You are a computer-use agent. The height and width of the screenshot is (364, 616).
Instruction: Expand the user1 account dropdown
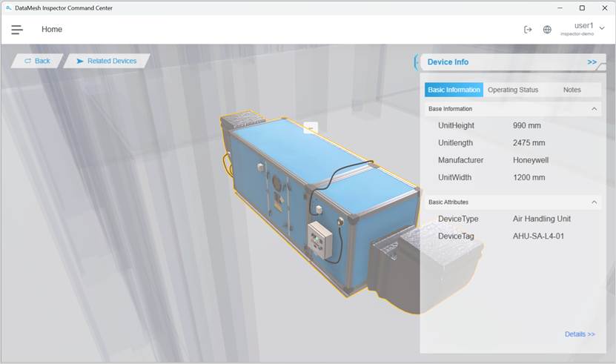(601, 28)
